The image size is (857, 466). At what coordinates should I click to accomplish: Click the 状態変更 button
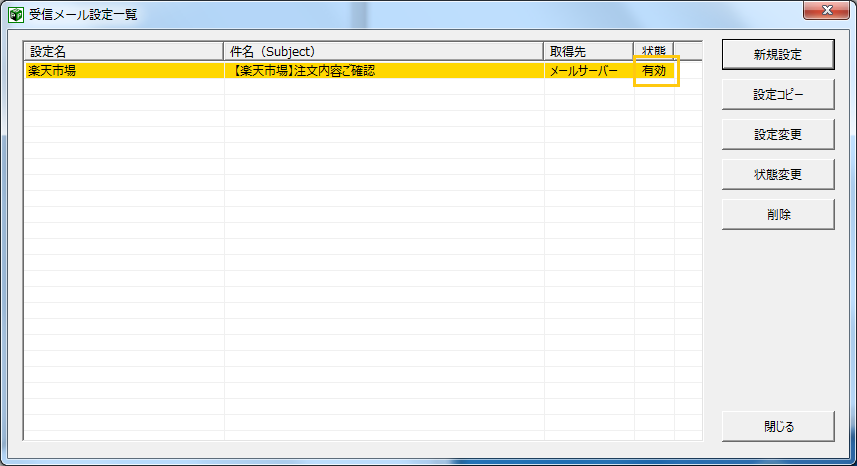click(x=778, y=174)
